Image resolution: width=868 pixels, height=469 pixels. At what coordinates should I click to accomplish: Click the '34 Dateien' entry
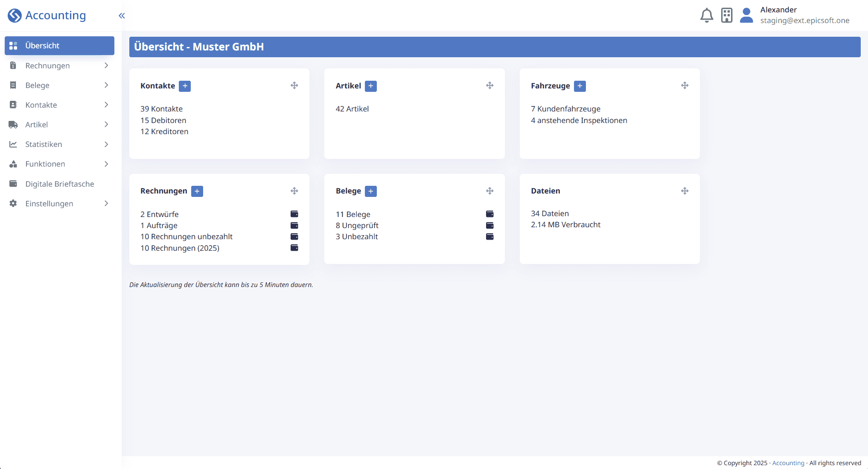550,214
